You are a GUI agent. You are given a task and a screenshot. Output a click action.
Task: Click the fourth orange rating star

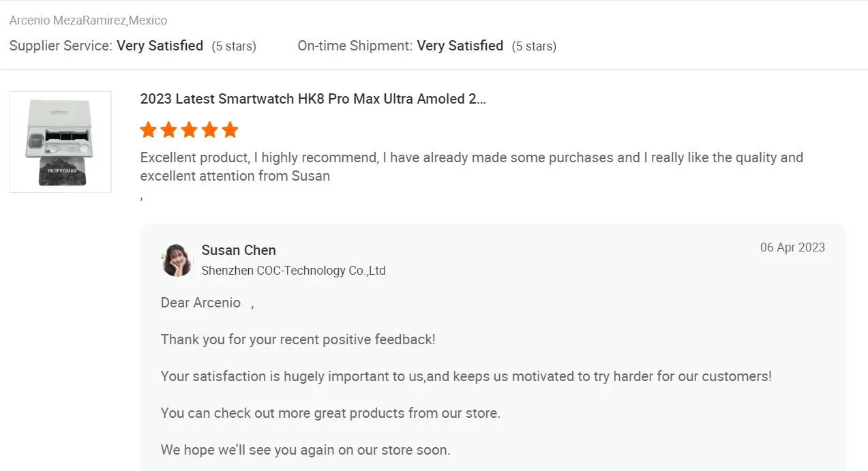(x=209, y=130)
